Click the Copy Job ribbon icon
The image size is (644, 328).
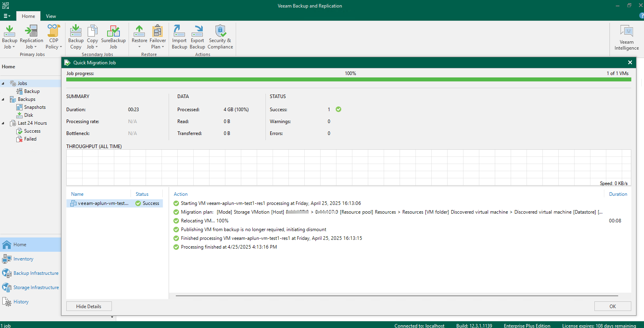coord(92,37)
